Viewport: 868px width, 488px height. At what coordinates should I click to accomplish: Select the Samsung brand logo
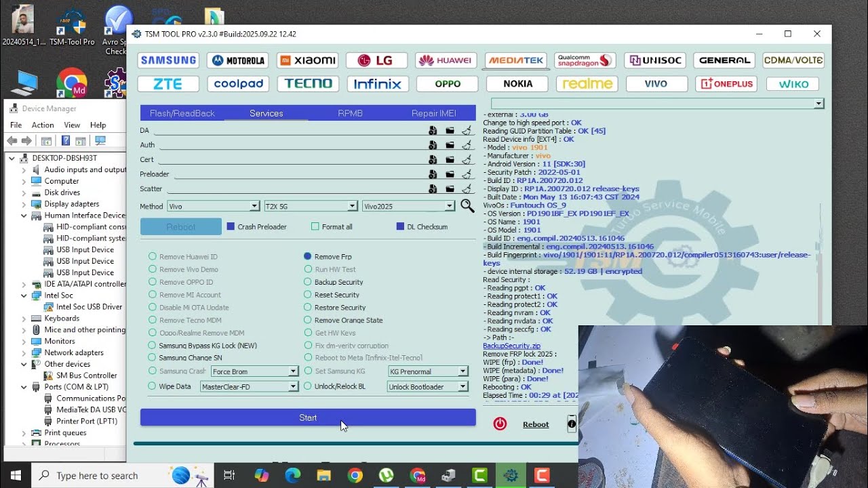pos(168,60)
